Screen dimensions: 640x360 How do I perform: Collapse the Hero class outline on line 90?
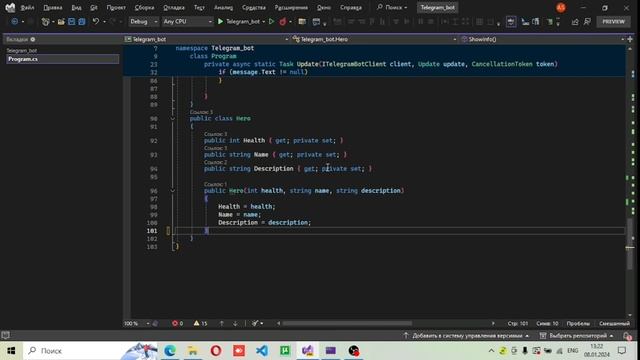point(173,118)
